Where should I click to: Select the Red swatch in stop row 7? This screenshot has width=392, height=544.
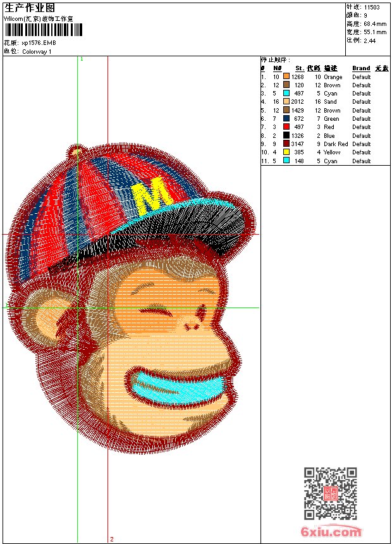click(x=286, y=127)
